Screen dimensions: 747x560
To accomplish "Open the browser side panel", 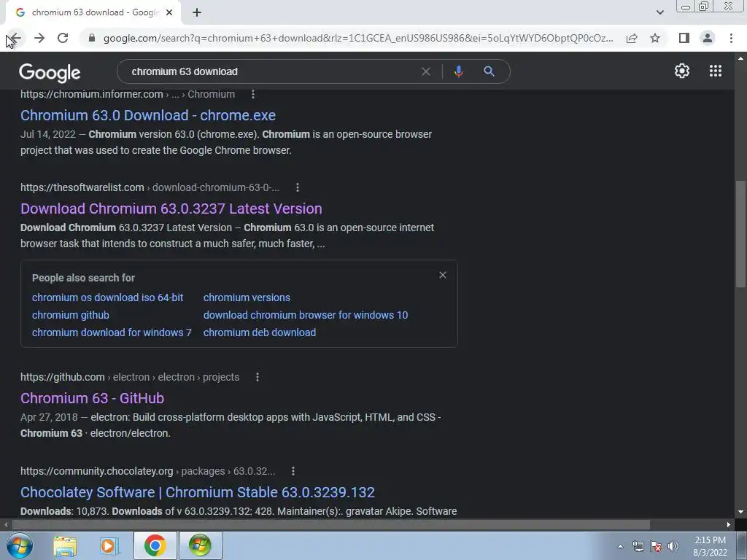I will coord(684,38).
